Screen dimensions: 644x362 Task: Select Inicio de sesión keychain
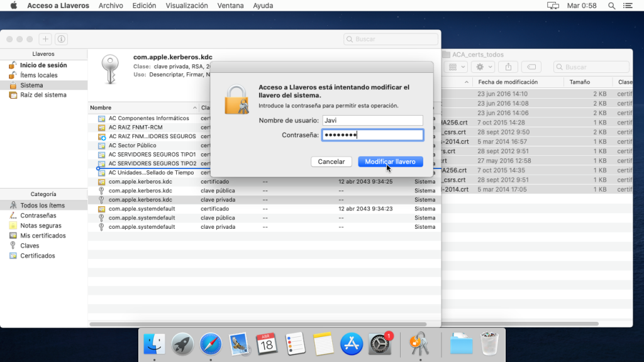click(43, 65)
